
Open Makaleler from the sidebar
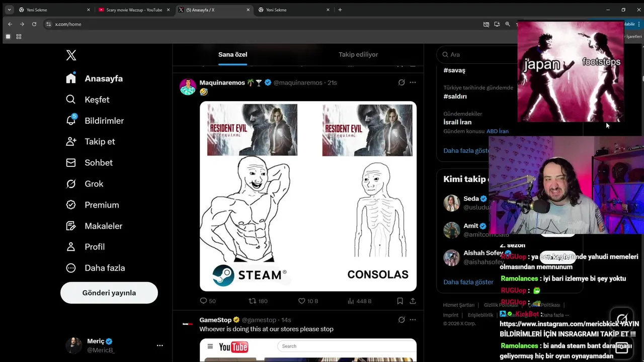(94, 226)
